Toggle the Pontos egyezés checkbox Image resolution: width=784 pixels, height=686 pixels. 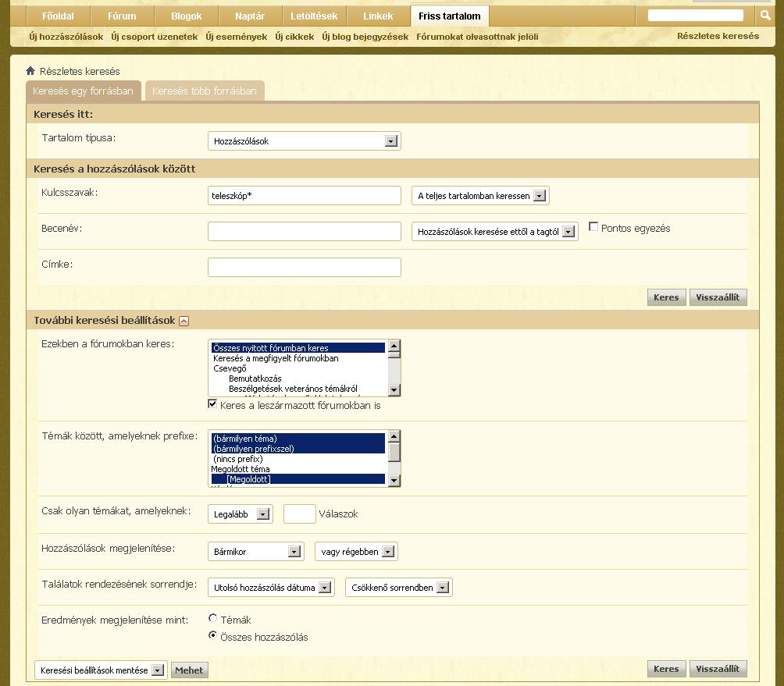pyautogui.click(x=593, y=227)
